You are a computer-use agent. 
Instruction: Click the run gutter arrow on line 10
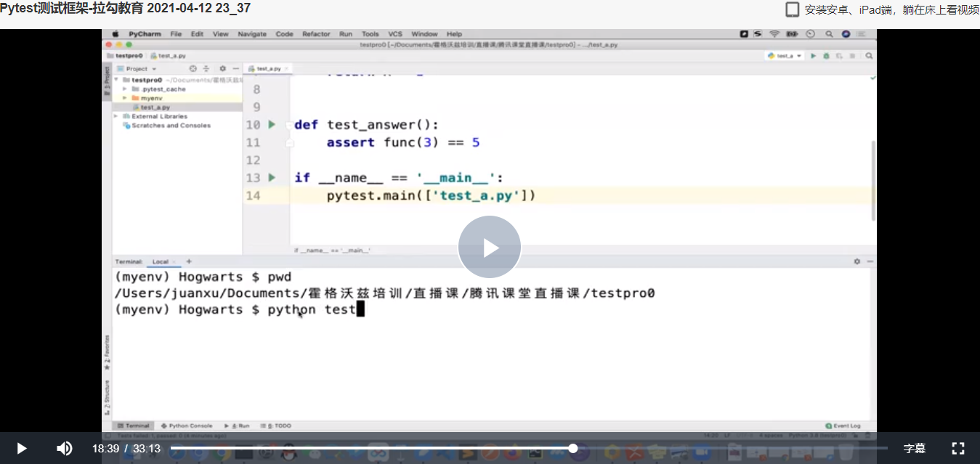click(272, 125)
